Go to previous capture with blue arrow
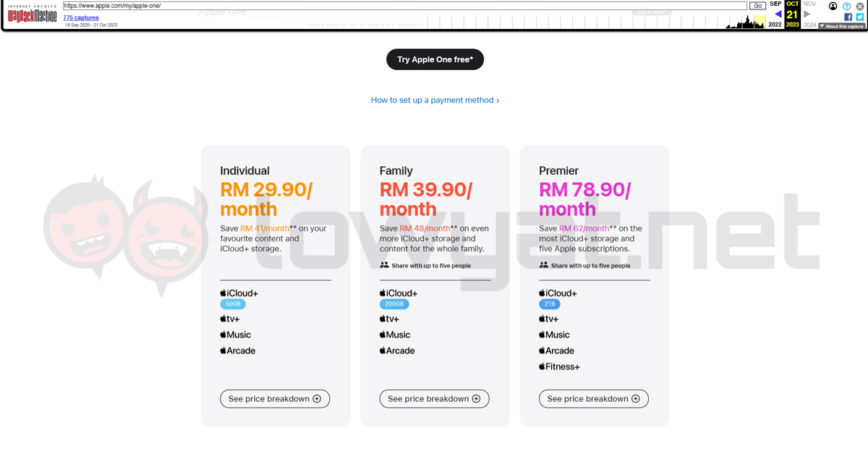Viewport: 868px width, 462px height. [778, 14]
